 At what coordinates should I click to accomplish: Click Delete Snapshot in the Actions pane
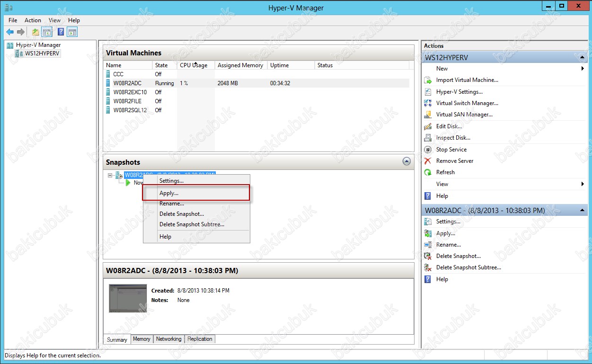[x=459, y=256]
